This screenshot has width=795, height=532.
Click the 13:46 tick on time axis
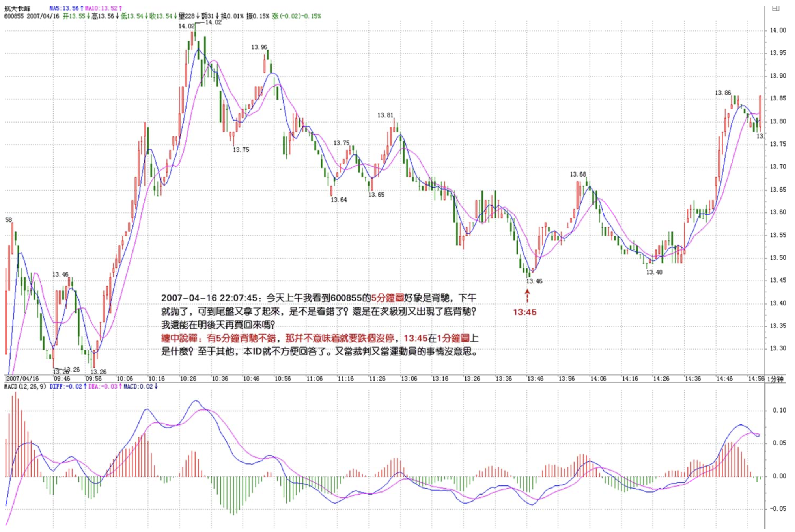pos(535,379)
